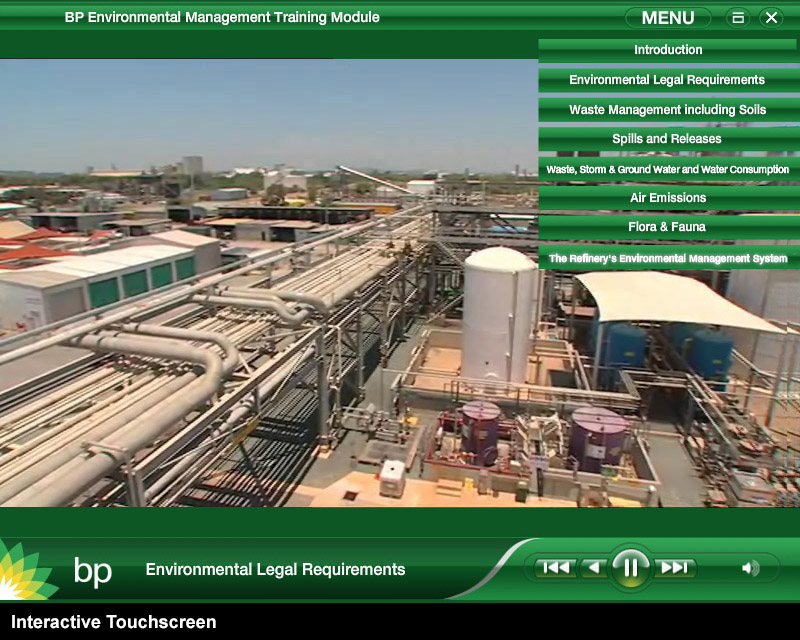Click the bp helios logo
Viewport: 800px width, 640px height.
[x=22, y=572]
